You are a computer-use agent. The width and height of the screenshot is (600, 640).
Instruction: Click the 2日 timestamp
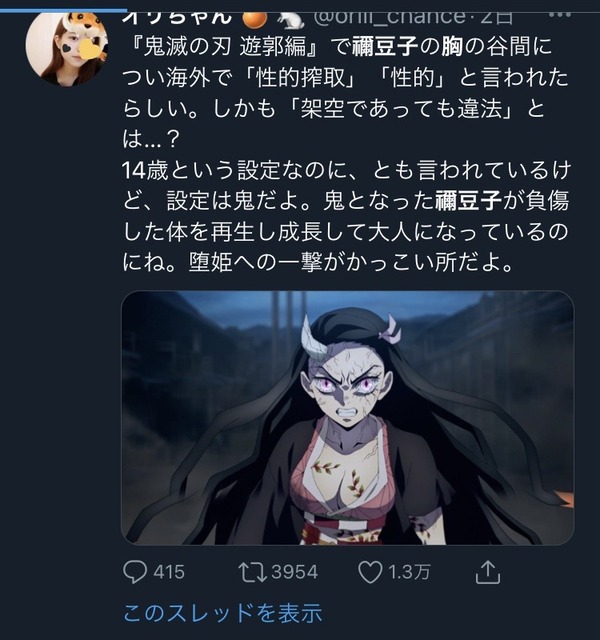click(496, 18)
